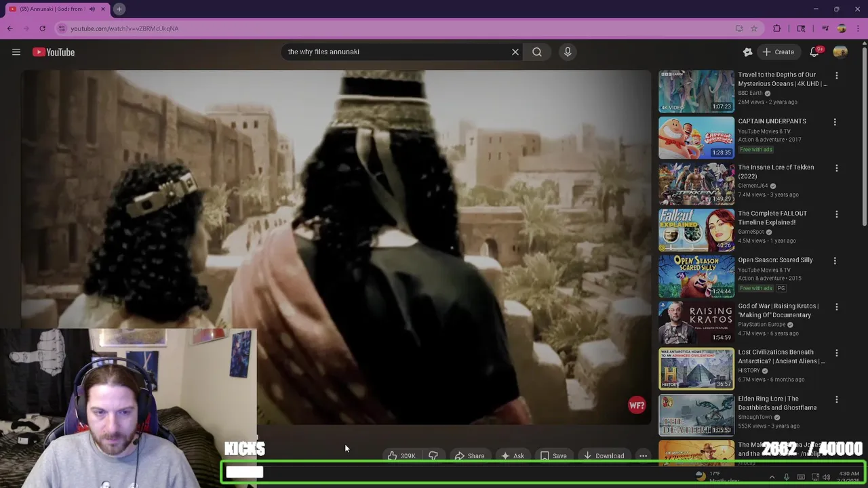Visit the HISTORY channel name

749,371
